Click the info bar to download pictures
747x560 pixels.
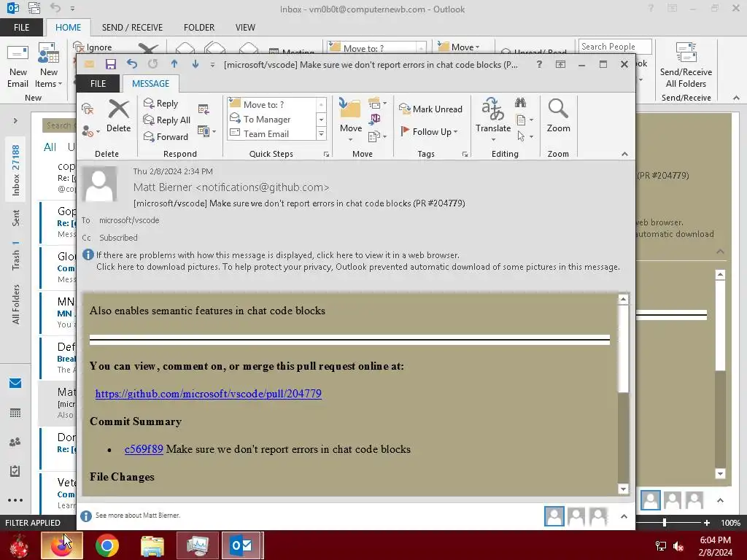[x=357, y=267]
